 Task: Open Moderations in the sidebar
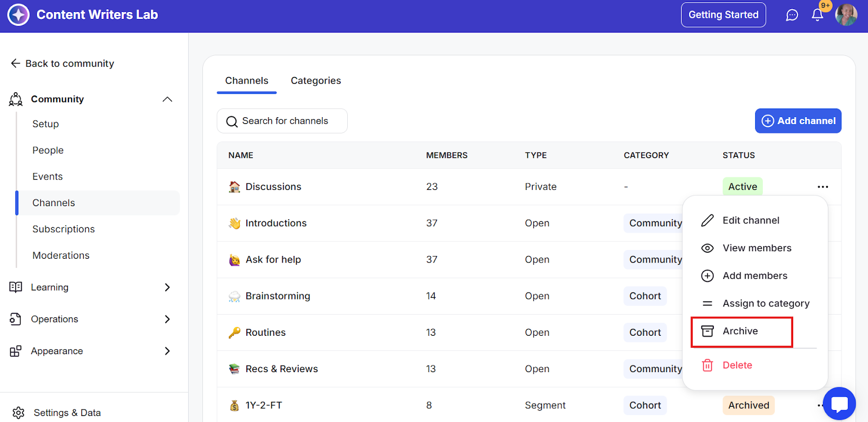pos(61,255)
